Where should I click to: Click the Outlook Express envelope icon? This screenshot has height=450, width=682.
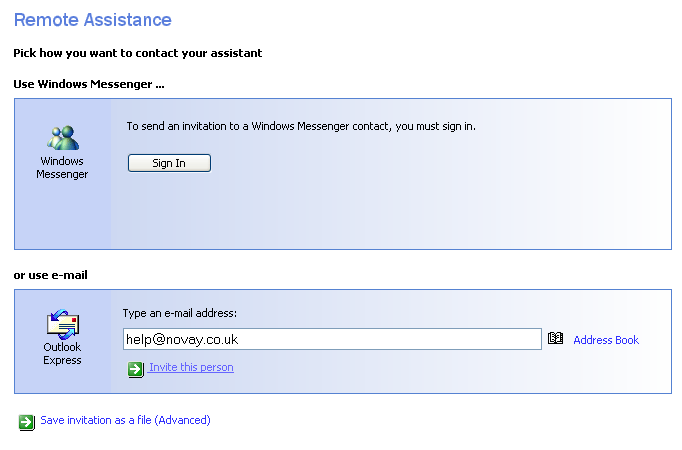[x=62, y=324]
